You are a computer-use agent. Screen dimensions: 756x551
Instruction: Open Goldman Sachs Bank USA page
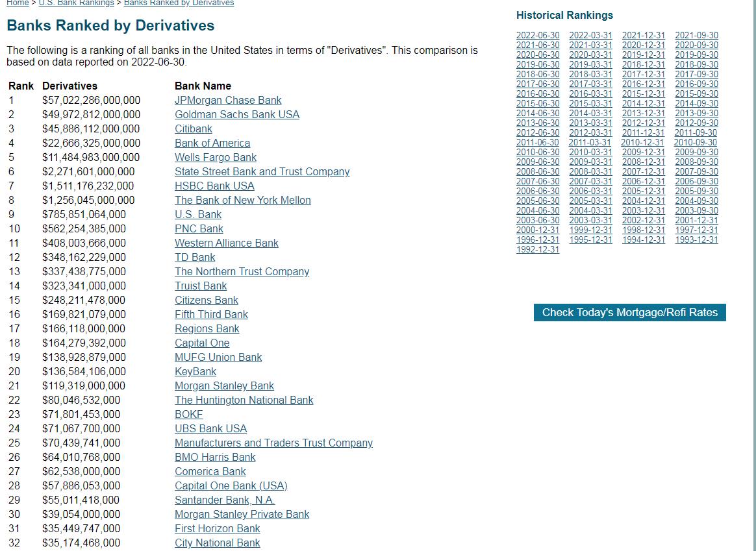click(236, 115)
